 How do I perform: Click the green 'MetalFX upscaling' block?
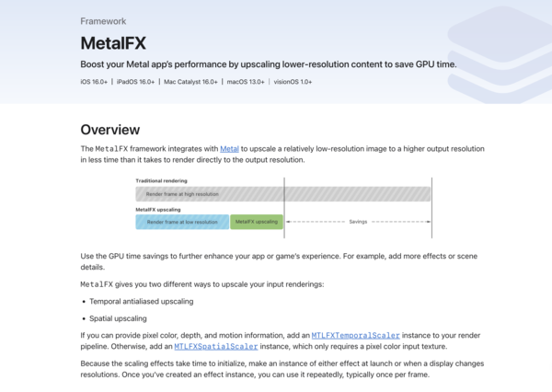click(x=257, y=222)
